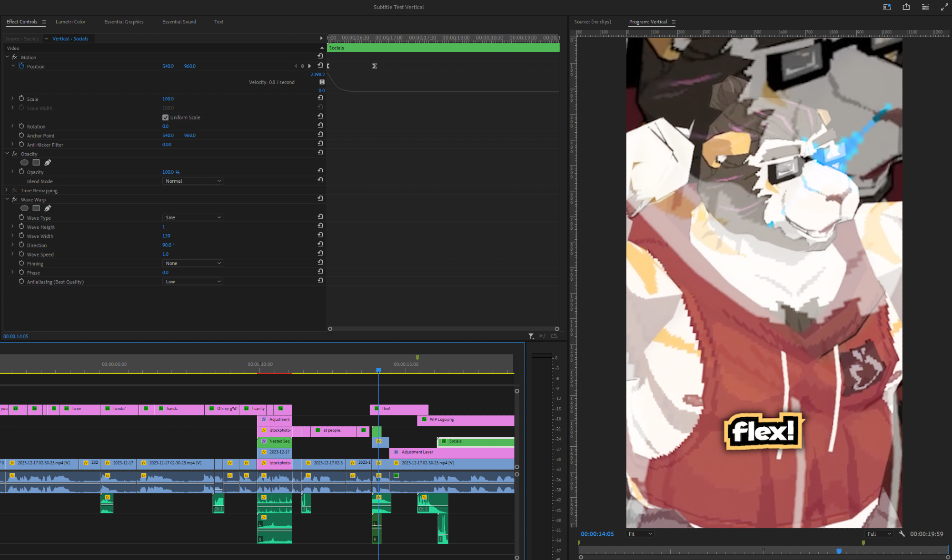Open the Wave Type dropdown

193,217
